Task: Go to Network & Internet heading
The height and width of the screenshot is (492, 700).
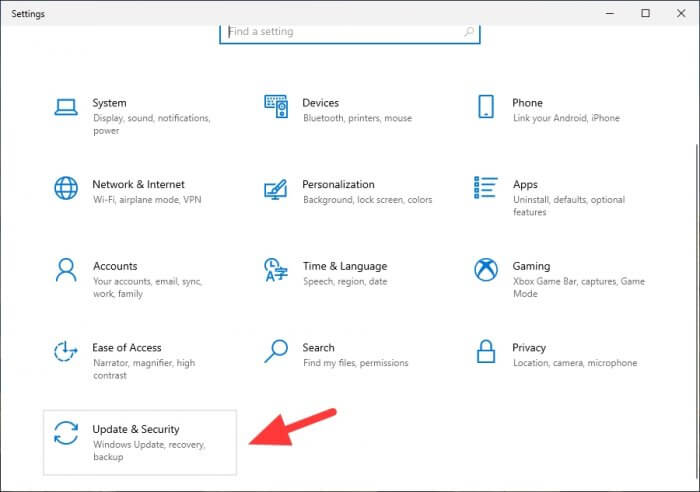Action: pyautogui.click(x=138, y=184)
